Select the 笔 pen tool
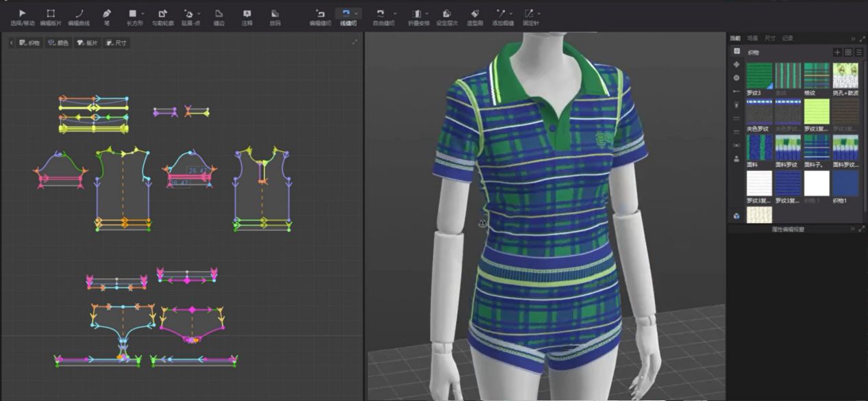Image resolution: width=868 pixels, height=401 pixels. 106,14
